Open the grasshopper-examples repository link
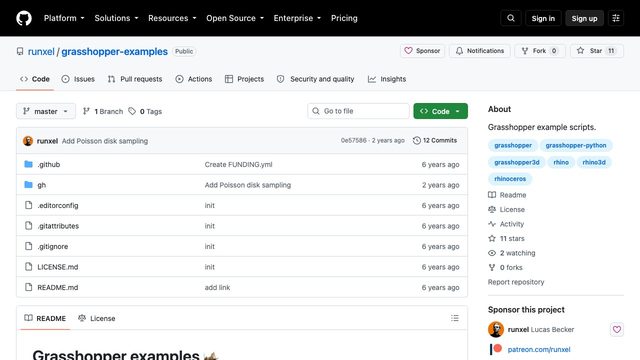The width and height of the screenshot is (640, 360). [114, 51]
